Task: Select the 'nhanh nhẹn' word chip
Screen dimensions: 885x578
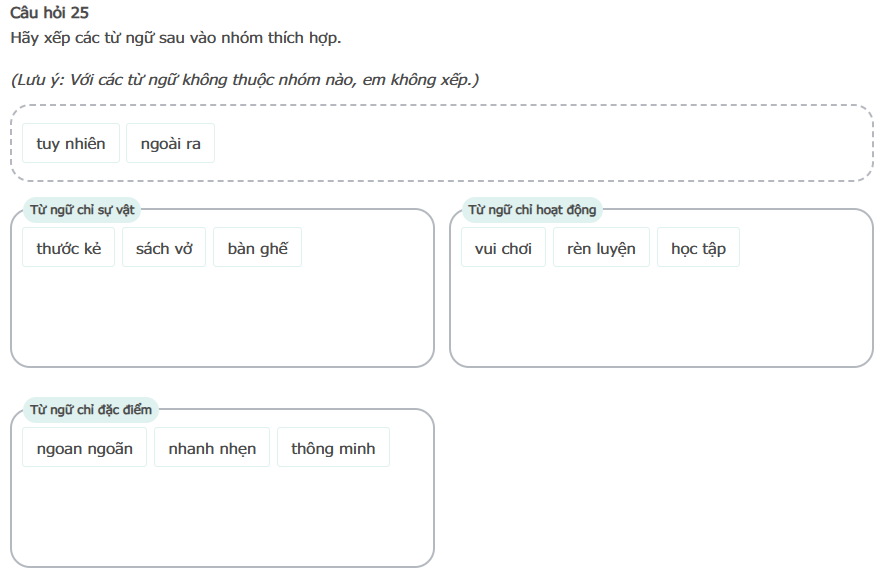Action: [212, 448]
